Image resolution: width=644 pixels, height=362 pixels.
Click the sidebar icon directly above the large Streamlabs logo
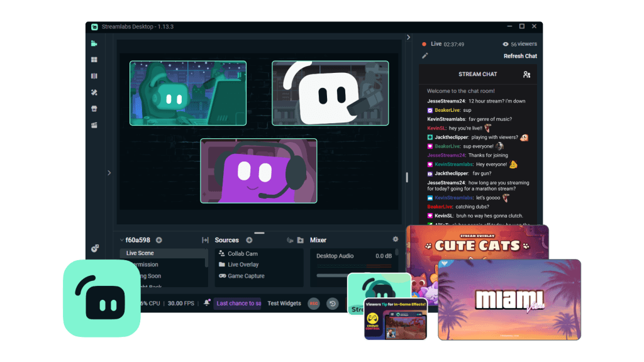(95, 248)
